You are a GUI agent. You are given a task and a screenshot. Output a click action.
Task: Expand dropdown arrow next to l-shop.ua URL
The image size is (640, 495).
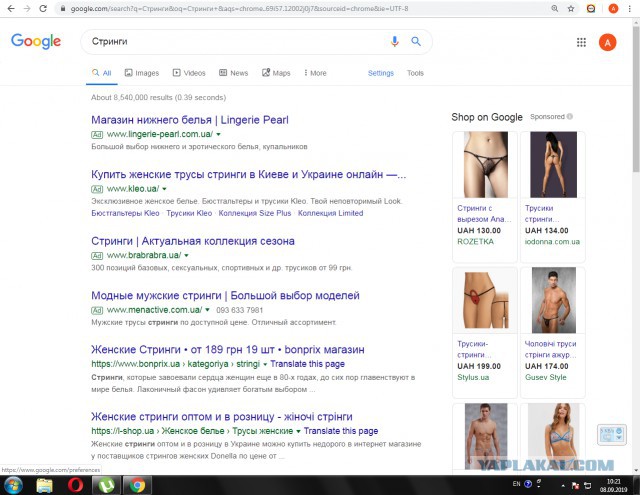tap(298, 431)
